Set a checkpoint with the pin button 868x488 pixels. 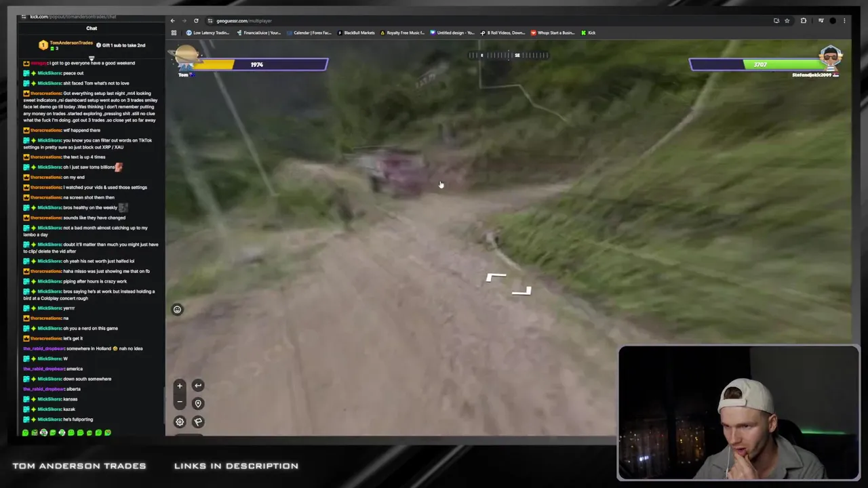pyautogui.click(x=198, y=403)
